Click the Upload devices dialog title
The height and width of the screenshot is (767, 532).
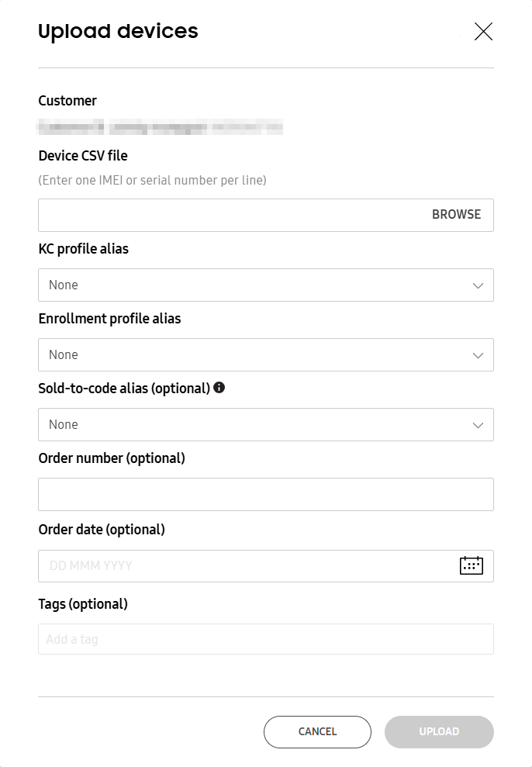coord(118,32)
